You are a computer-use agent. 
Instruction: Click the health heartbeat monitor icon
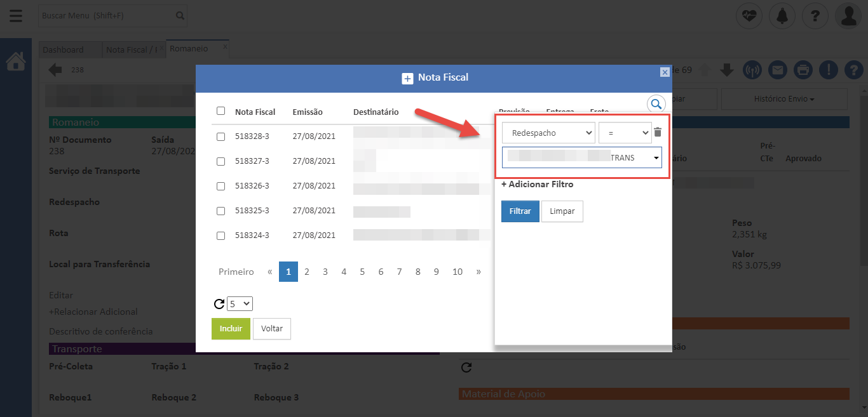(749, 16)
